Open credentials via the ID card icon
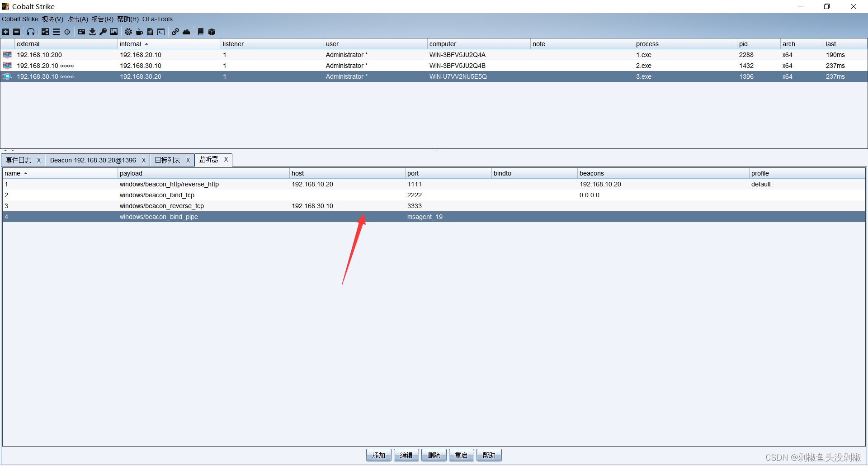 (x=81, y=32)
